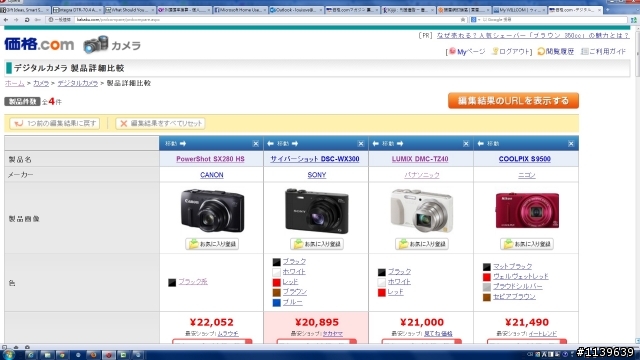Add COOLPIX S9500 to favorites
Image resolution: width=640 pixels, height=360 pixels.
pos(527,244)
